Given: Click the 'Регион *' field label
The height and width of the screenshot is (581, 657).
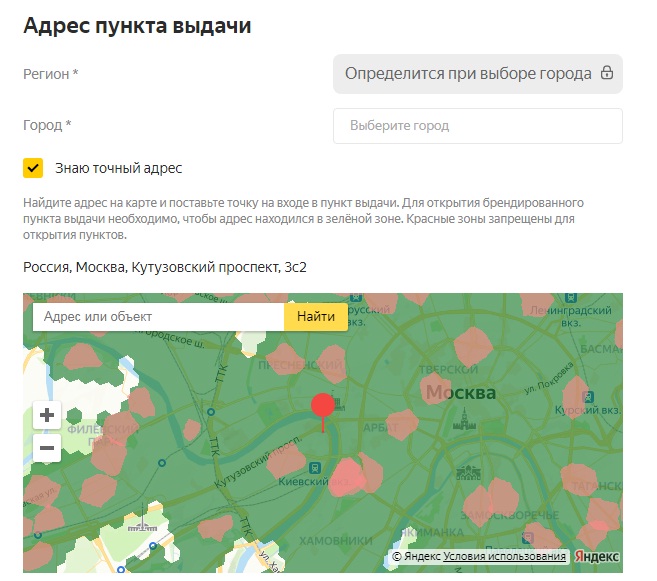Looking at the screenshot, I should 51,74.
